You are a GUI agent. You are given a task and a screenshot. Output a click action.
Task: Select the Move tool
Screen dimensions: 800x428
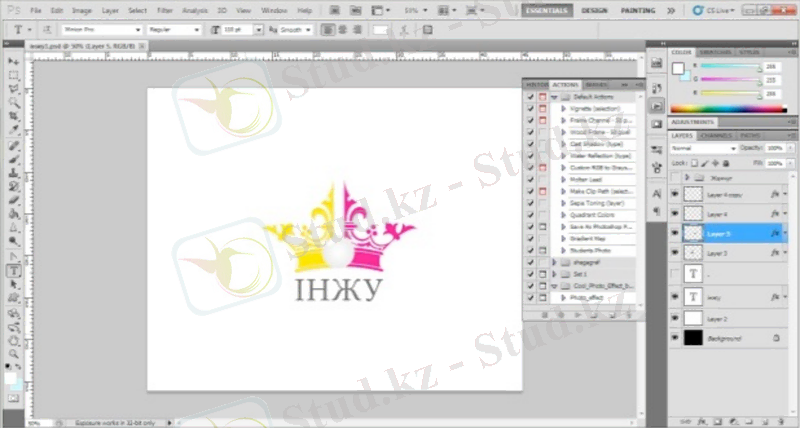(x=14, y=61)
